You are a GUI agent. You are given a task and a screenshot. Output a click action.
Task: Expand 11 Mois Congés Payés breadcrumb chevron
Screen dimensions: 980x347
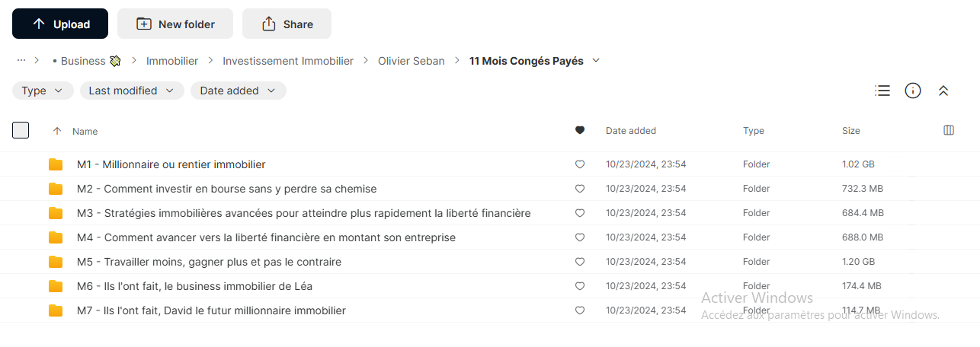pyautogui.click(x=596, y=61)
